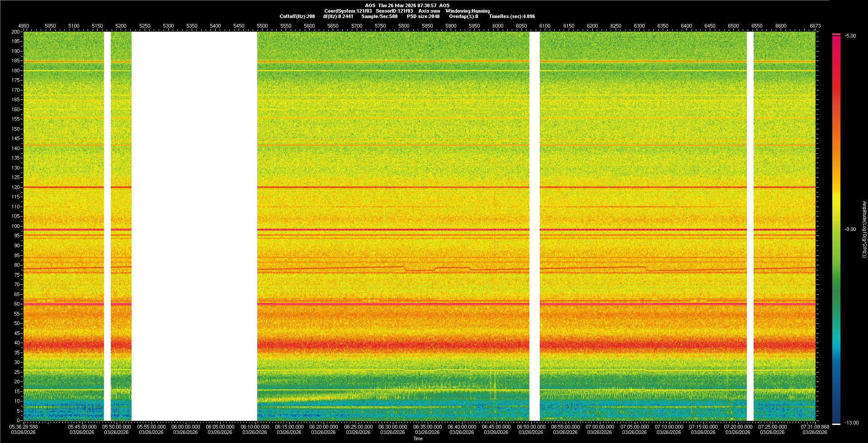Click the Windowing:Hanning header text
This screenshot has width=868, height=443.
[x=467, y=11]
